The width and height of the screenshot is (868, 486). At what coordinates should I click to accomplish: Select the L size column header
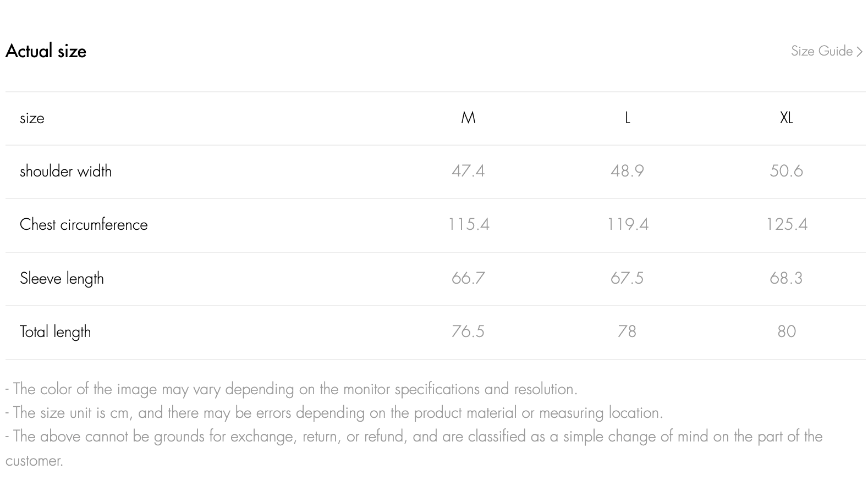pyautogui.click(x=627, y=118)
